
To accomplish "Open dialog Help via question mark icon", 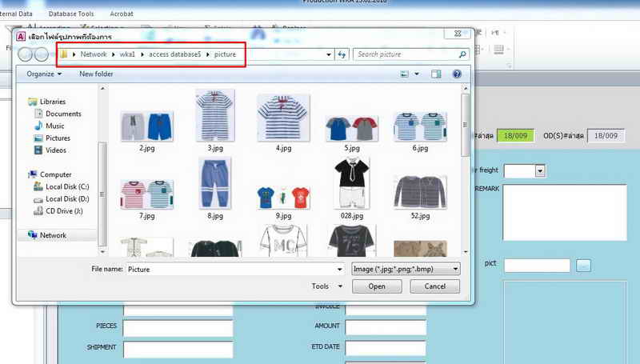I will 457,74.
